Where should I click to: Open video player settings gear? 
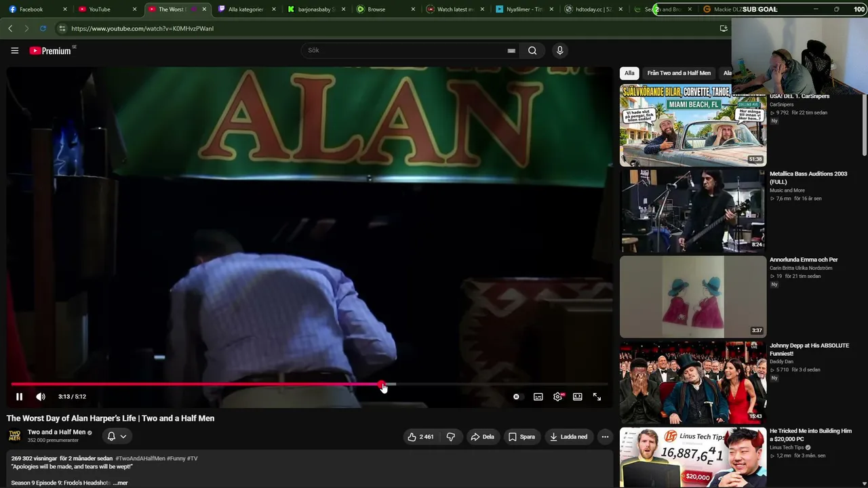[x=557, y=396]
